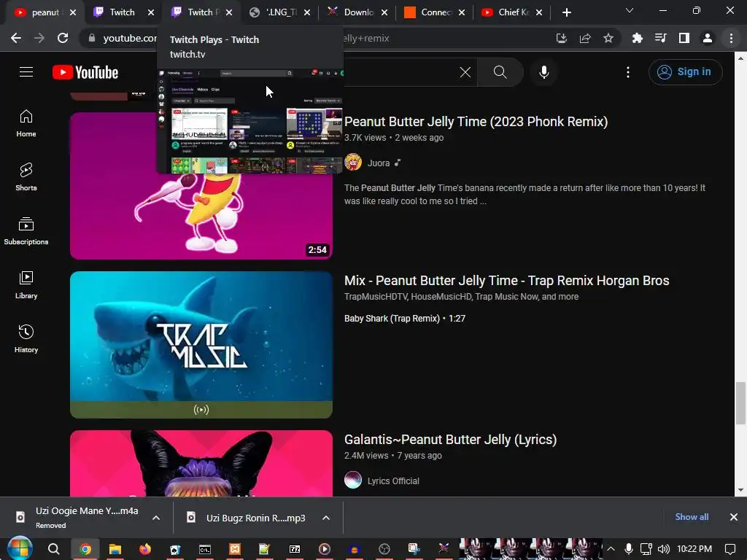
Task: Start voice search with microphone
Action: (x=544, y=72)
